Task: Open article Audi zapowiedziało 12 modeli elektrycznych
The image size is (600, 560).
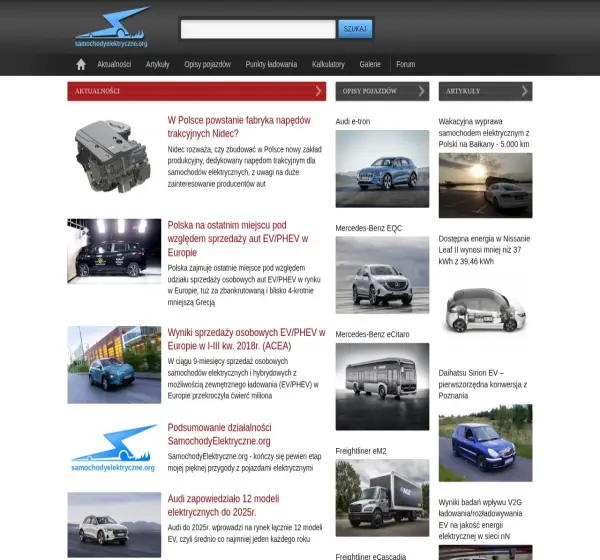Action: tap(223, 505)
